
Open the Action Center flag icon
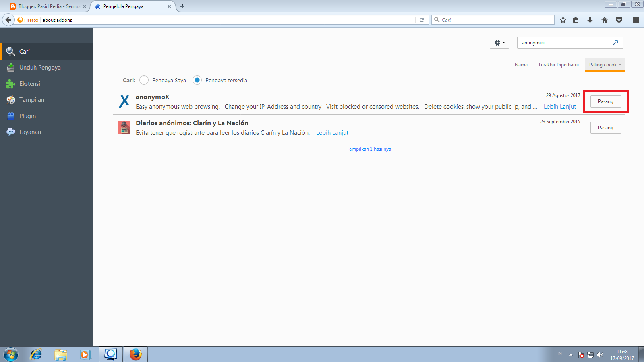[581, 355]
